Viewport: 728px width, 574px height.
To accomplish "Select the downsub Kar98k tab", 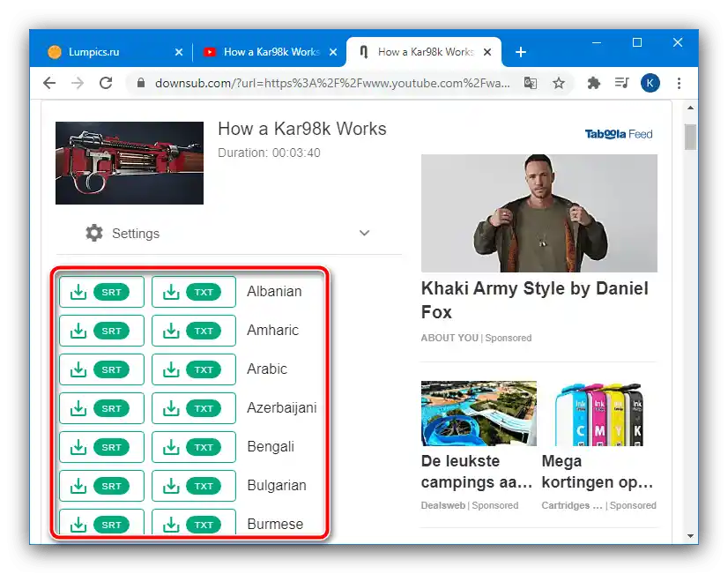I will click(423, 52).
